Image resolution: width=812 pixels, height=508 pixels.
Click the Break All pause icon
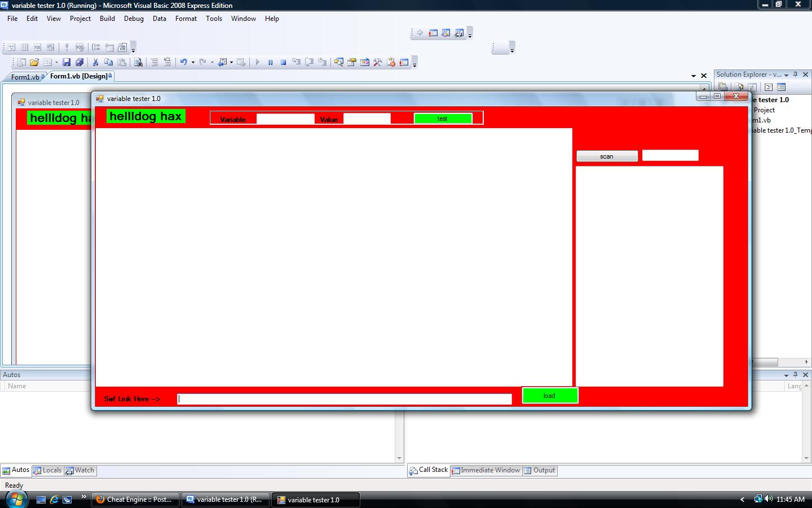pos(270,62)
